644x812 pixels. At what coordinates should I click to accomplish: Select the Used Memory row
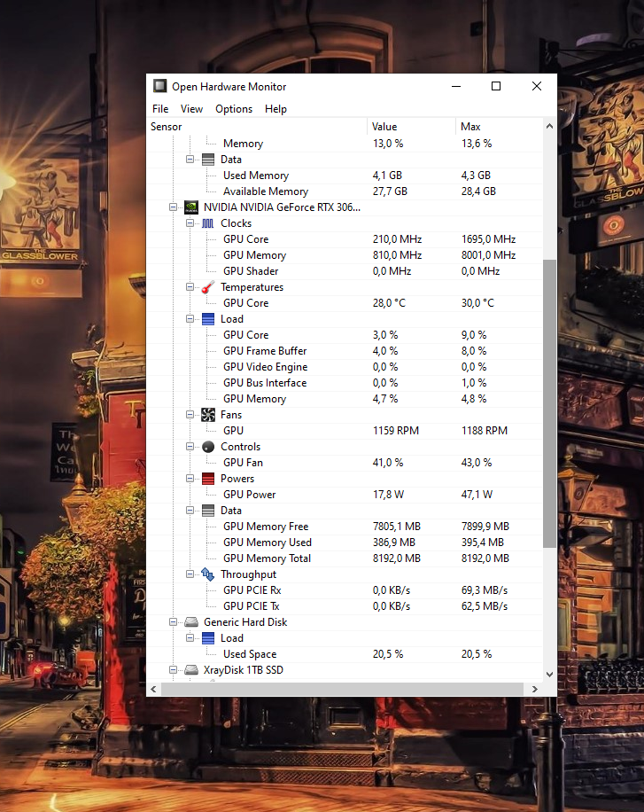[x=345, y=176]
